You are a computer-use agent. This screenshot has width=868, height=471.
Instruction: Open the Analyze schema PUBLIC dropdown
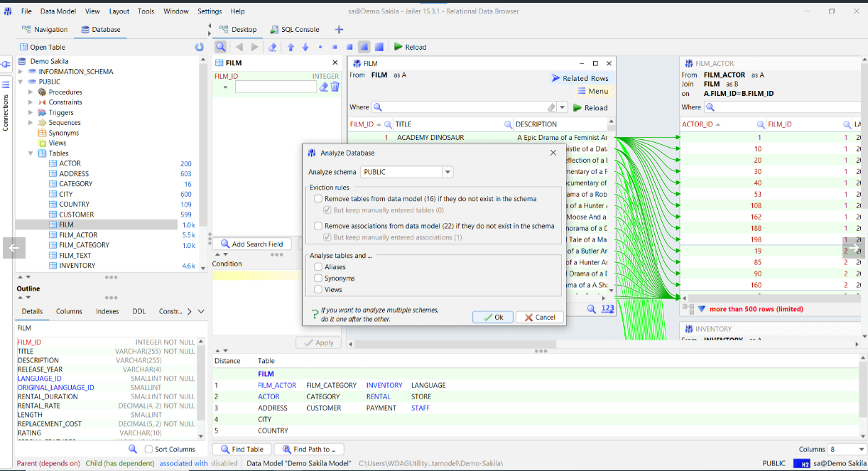(x=447, y=172)
